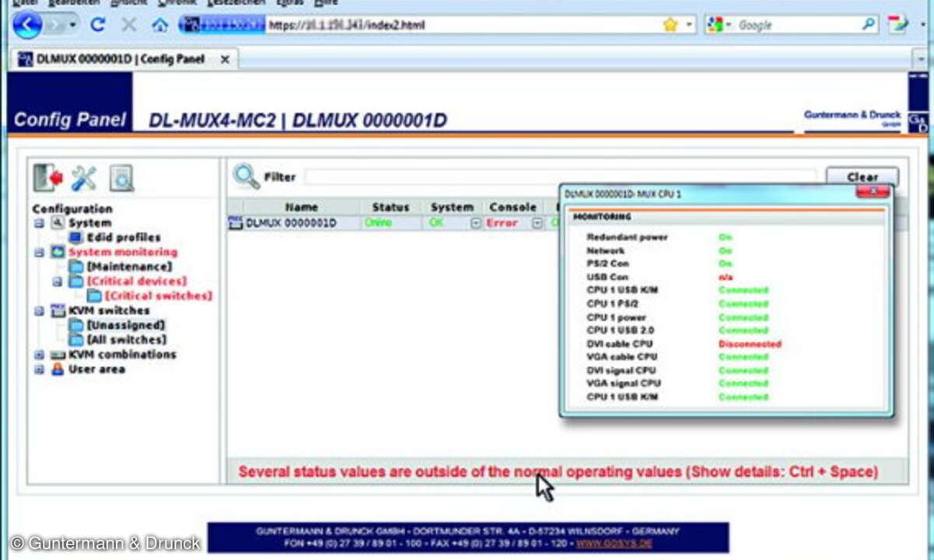
Task: Click the red Disconnected value for DVI cable
Action: click(750, 344)
